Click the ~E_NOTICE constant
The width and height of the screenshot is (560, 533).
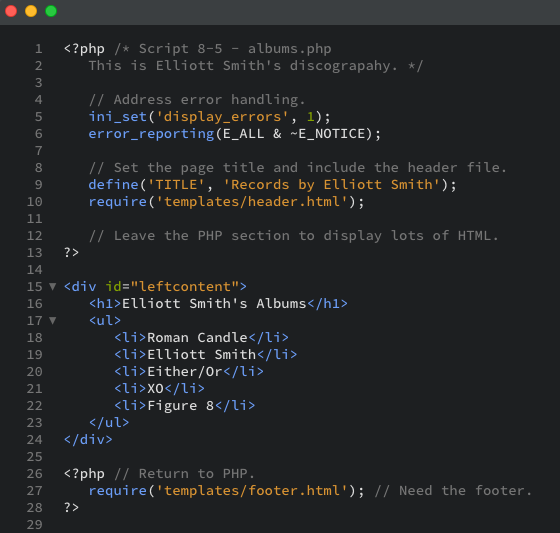(328, 134)
